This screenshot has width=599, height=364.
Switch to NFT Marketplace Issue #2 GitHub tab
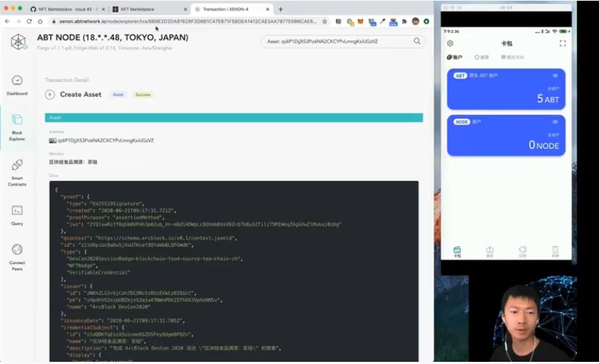tap(68, 9)
